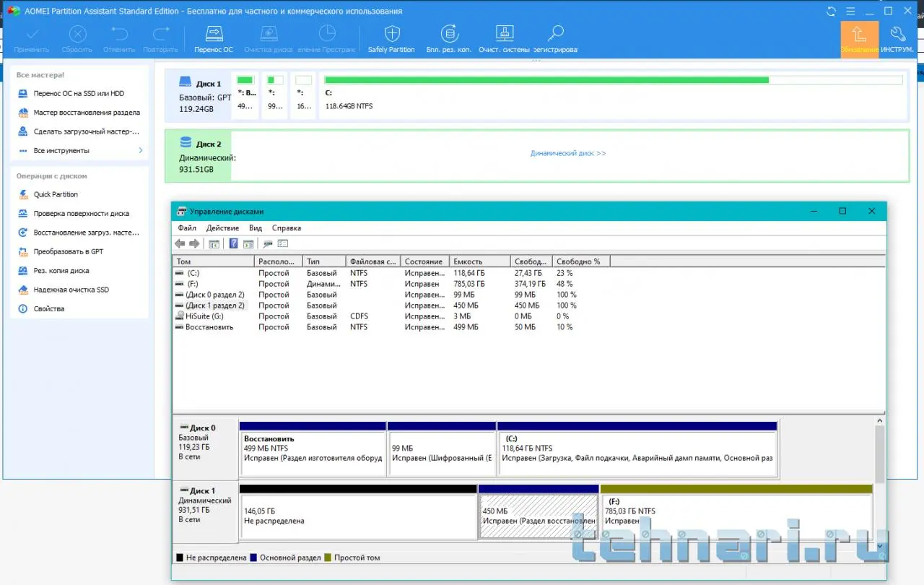
Task: Select the 146,05 ГБ unallocated partition block
Action: [358, 516]
